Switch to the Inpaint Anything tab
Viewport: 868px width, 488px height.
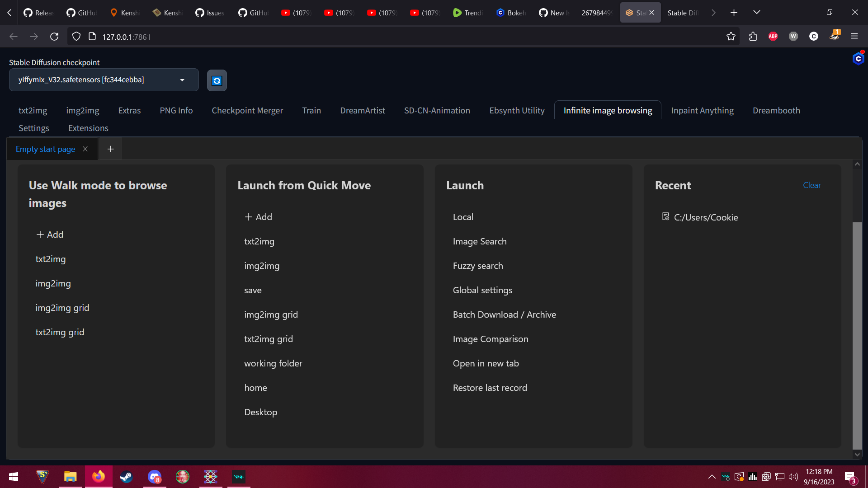point(702,110)
